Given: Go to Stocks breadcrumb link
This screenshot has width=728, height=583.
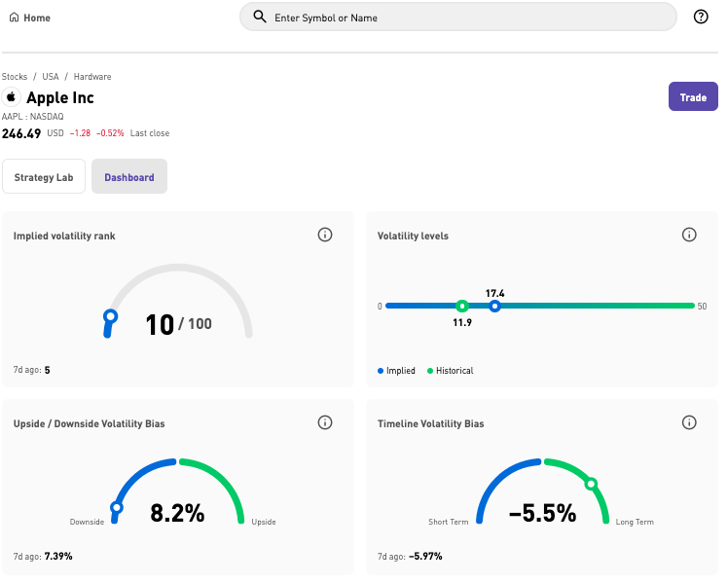Looking at the screenshot, I should (x=15, y=76).
